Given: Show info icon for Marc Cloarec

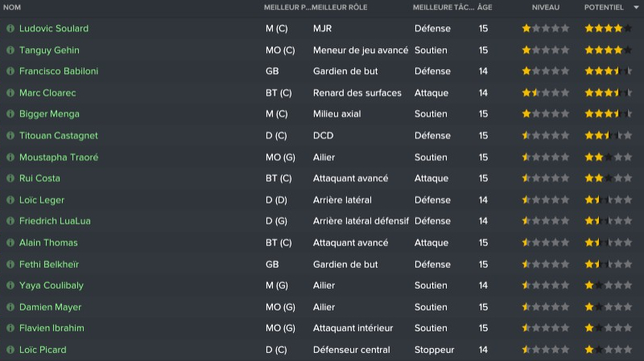Looking at the screenshot, I should pyautogui.click(x=10, y=92).
